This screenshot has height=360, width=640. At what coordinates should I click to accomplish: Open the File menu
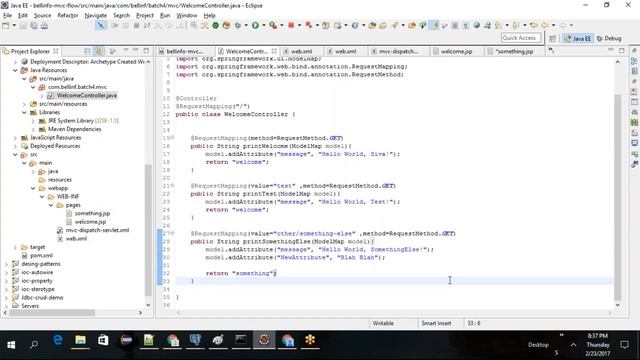(7, 16)
